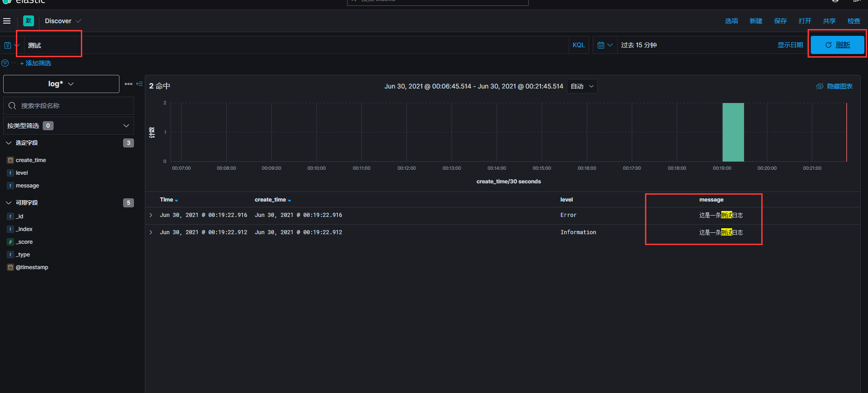Switch query language via KQL button
Screen dimensions: 868x393
coord(579,45)
